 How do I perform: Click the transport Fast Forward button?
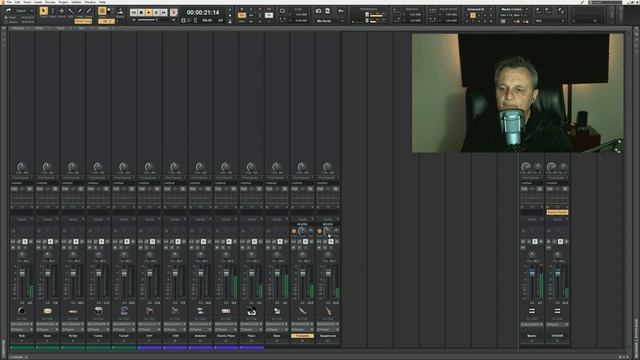(x=164, y=13)
